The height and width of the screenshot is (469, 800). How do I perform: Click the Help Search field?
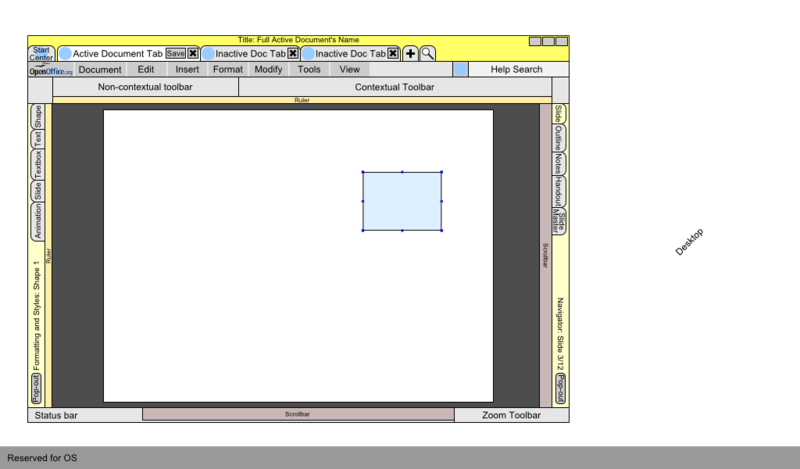pos(516,70)
